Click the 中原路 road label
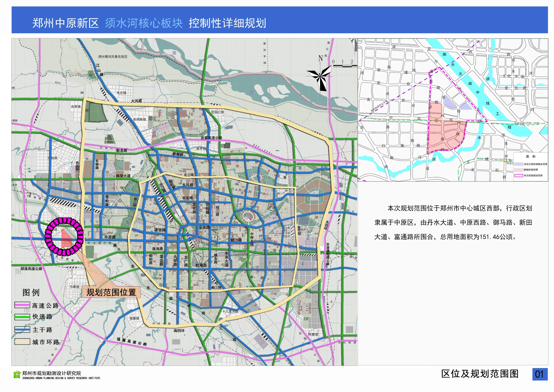The width and height of the screenshot is (554, 392). tap(110, 237)
